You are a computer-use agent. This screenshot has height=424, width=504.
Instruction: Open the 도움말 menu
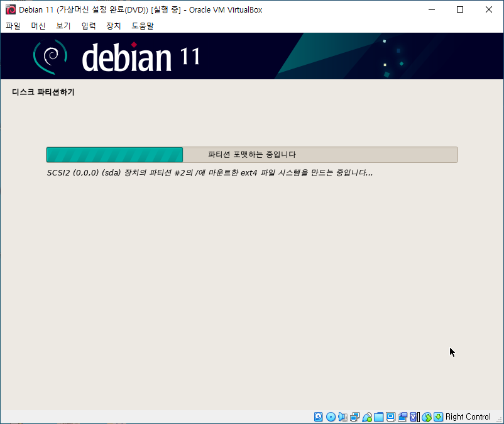tap(143, 26)
